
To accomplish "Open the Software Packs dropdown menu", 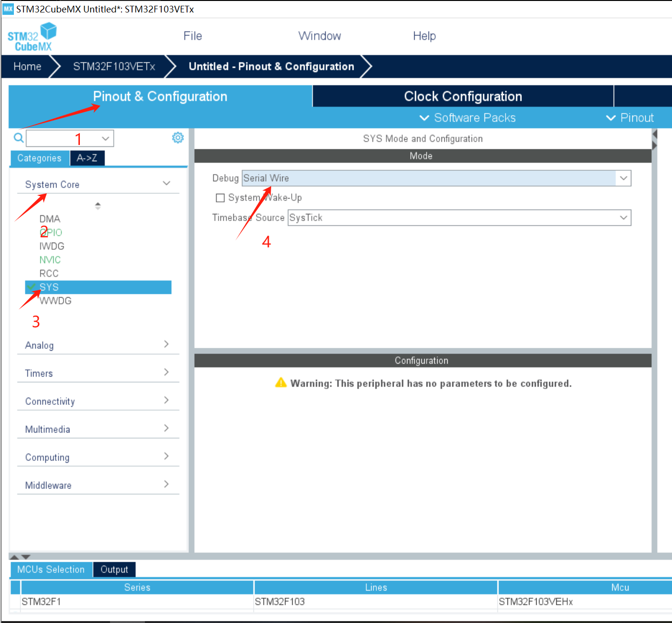I will (467, 118).
